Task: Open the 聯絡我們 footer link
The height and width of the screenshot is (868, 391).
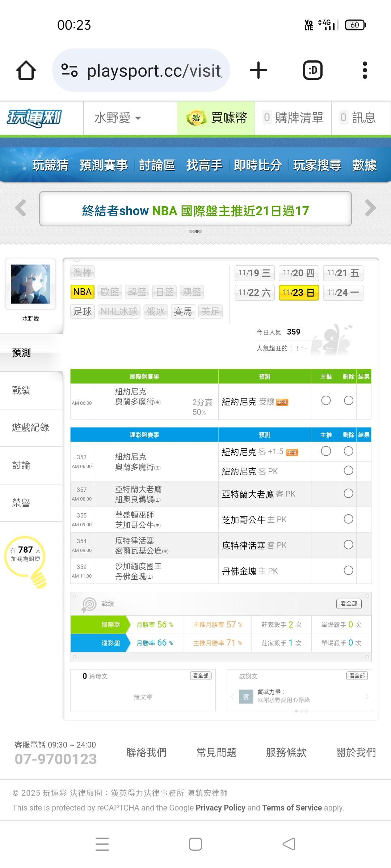Action: (x=146, y=752)
